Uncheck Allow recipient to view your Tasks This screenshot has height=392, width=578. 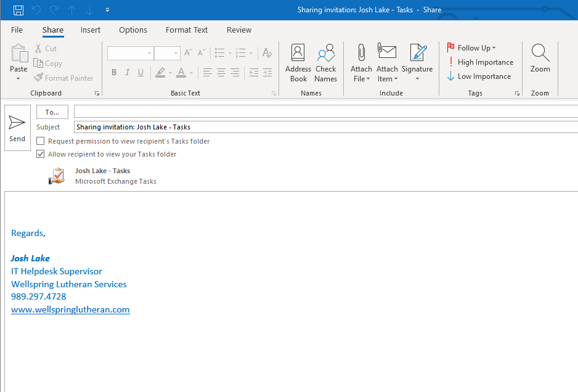(x=41, y=154)
